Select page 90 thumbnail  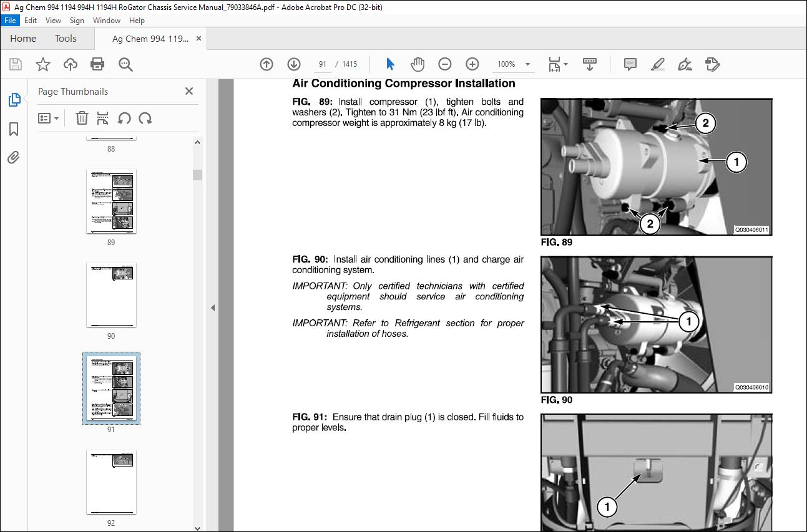coord(111,294)
